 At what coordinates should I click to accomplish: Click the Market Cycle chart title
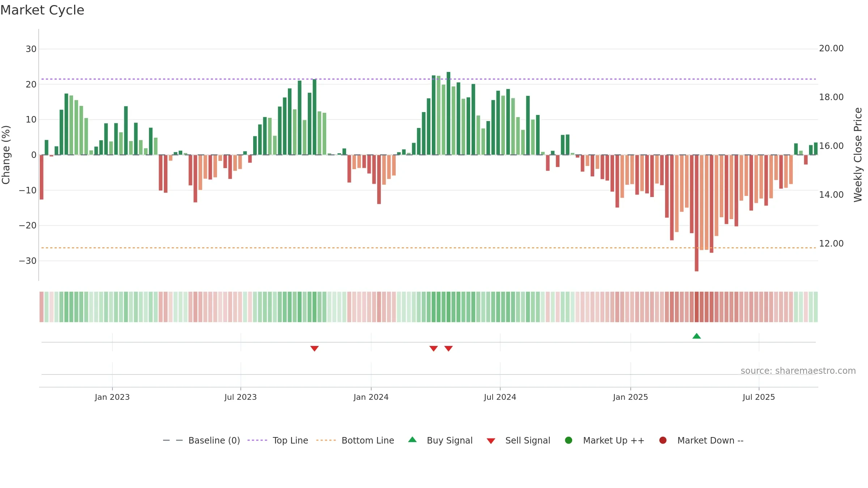42,10
